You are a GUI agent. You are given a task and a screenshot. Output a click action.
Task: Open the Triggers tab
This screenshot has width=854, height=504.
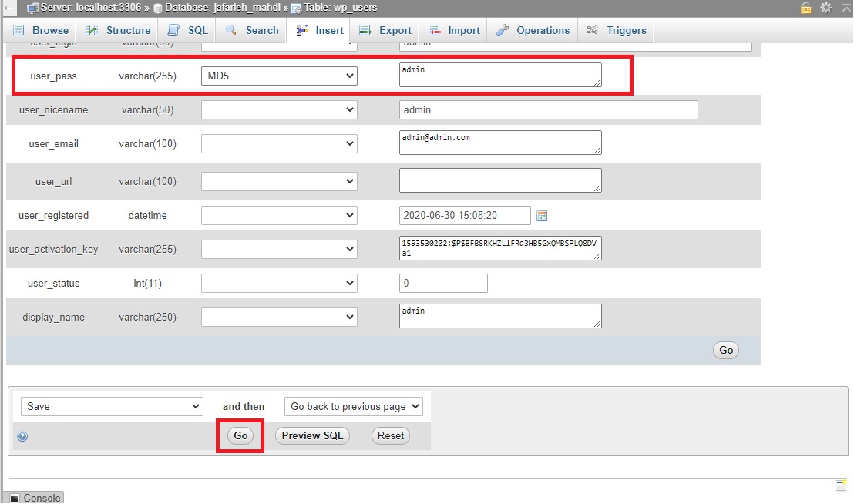click(616, 31)
